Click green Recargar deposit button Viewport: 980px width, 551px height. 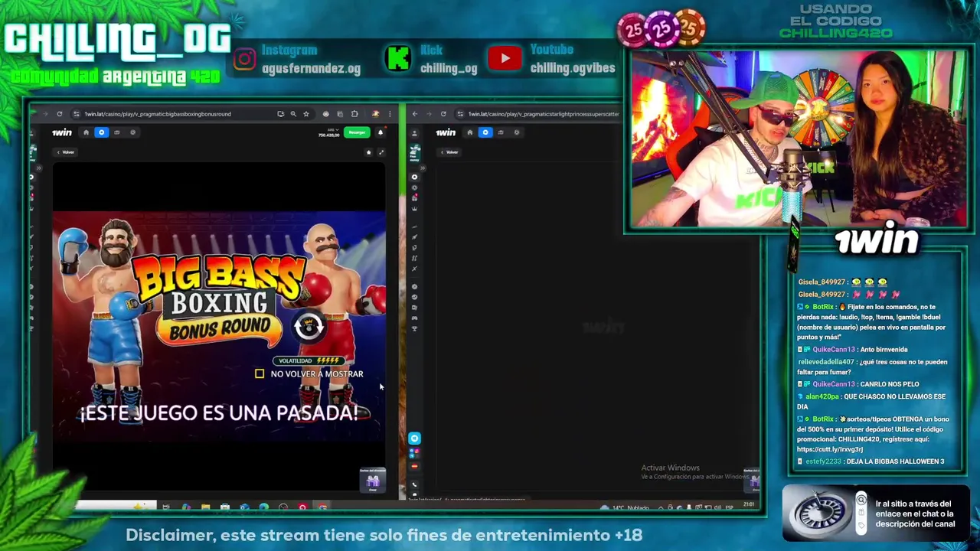tap(357, 132)
